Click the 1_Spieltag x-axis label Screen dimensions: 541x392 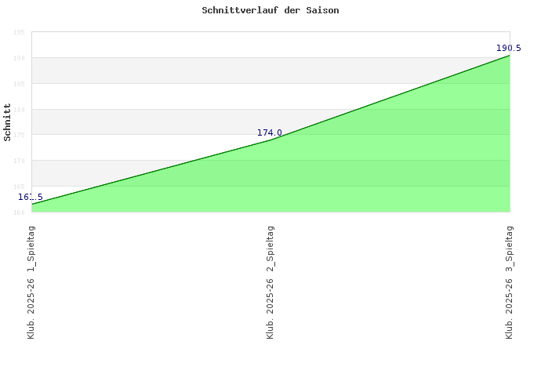[x=31, y=282]
